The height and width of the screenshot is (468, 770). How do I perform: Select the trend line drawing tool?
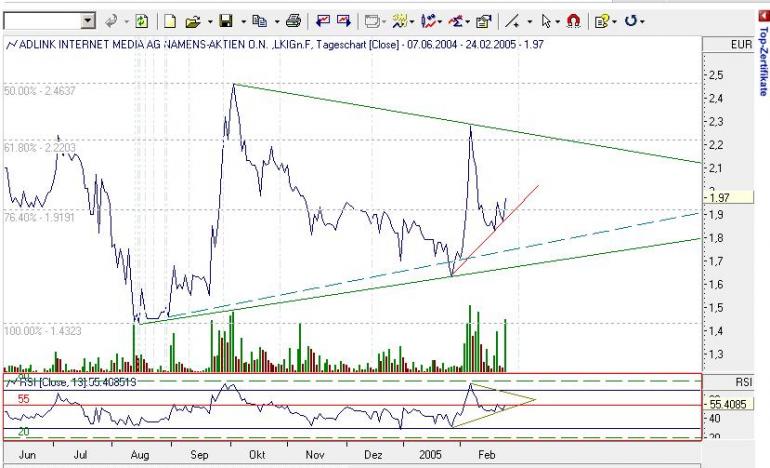click(512, 21)
